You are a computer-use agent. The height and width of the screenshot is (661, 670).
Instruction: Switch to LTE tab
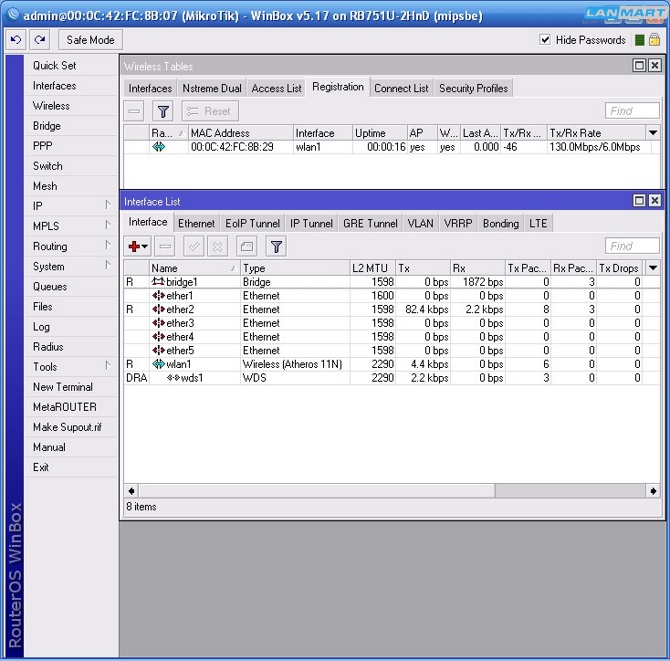538,223
